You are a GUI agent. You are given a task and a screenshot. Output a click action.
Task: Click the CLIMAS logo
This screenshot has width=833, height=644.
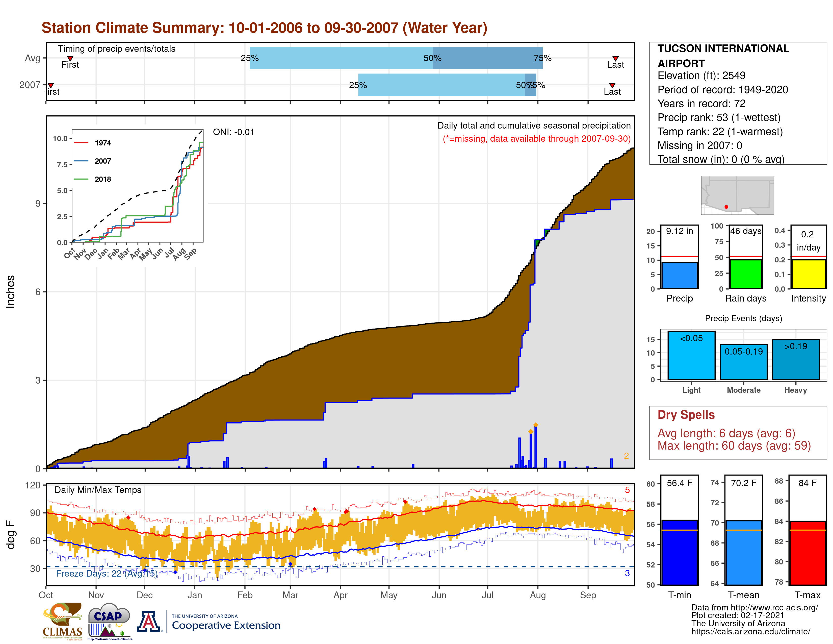[x=62, y=621]
